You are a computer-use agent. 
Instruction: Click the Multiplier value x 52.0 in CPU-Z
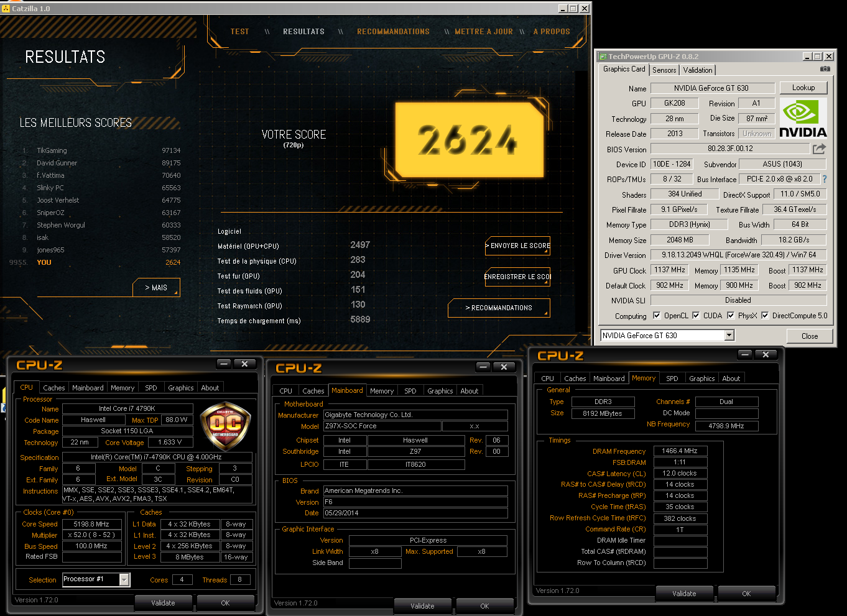point(91,535)
